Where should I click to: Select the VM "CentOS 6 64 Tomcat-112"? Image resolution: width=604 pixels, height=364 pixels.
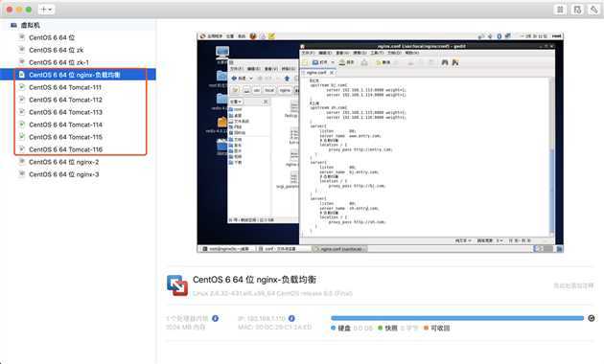(x=65, y=100)
